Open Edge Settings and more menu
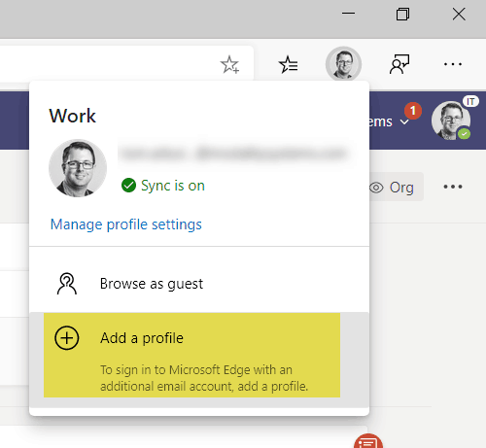This screenshot has width=486, height=448. tap(453, 64)
